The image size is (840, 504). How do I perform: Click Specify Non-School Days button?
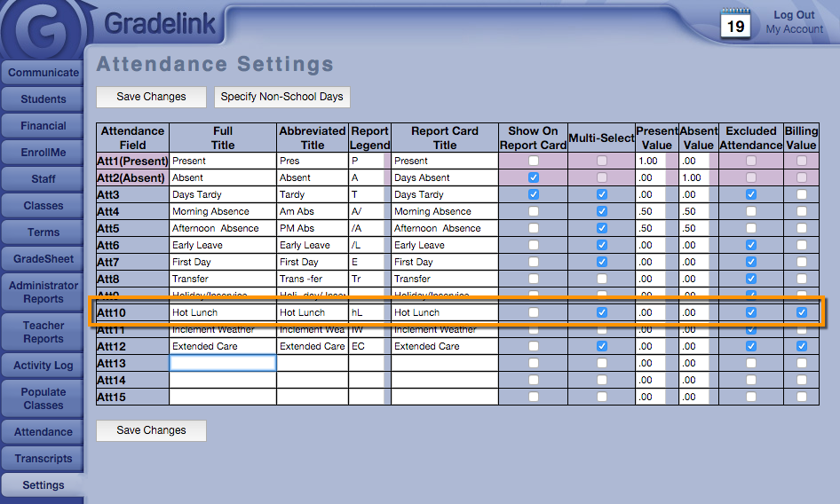click(281, 97)
